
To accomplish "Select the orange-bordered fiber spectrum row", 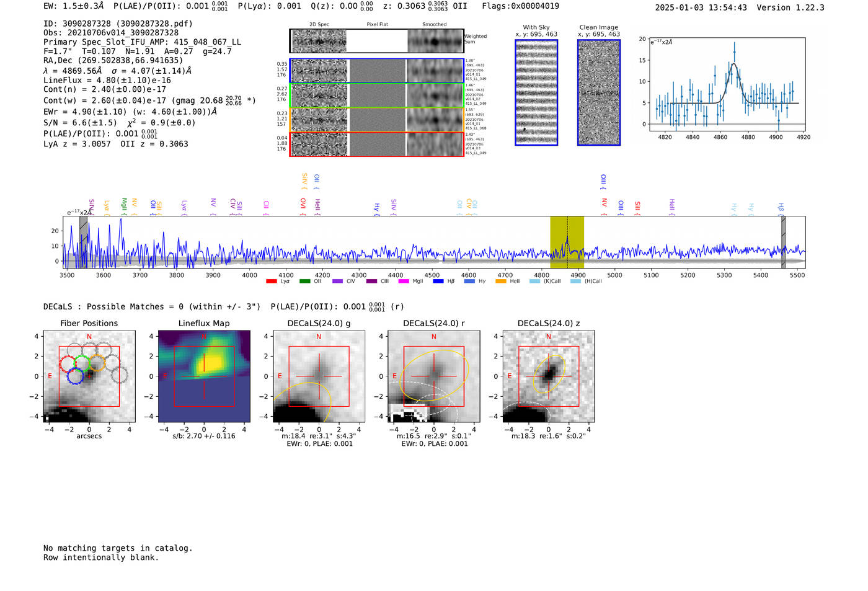I will (377, 120).
